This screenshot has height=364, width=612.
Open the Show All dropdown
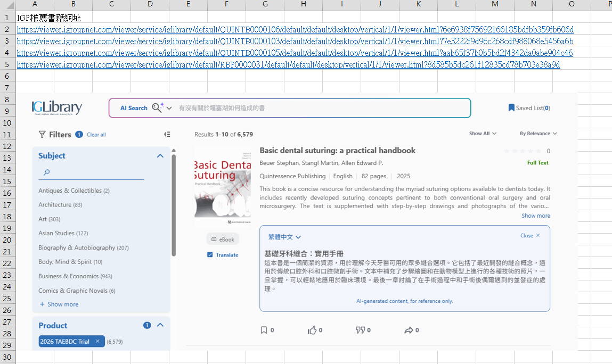(483, 134)
